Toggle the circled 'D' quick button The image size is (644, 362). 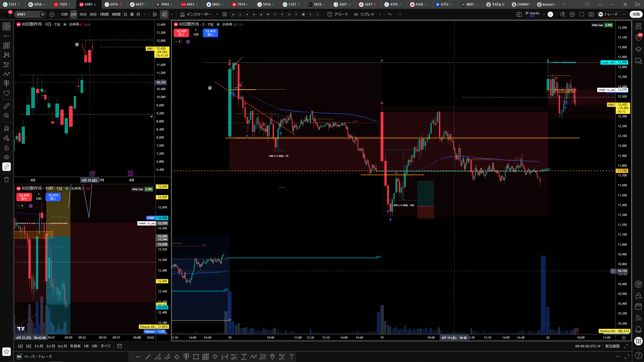(254, 14)
